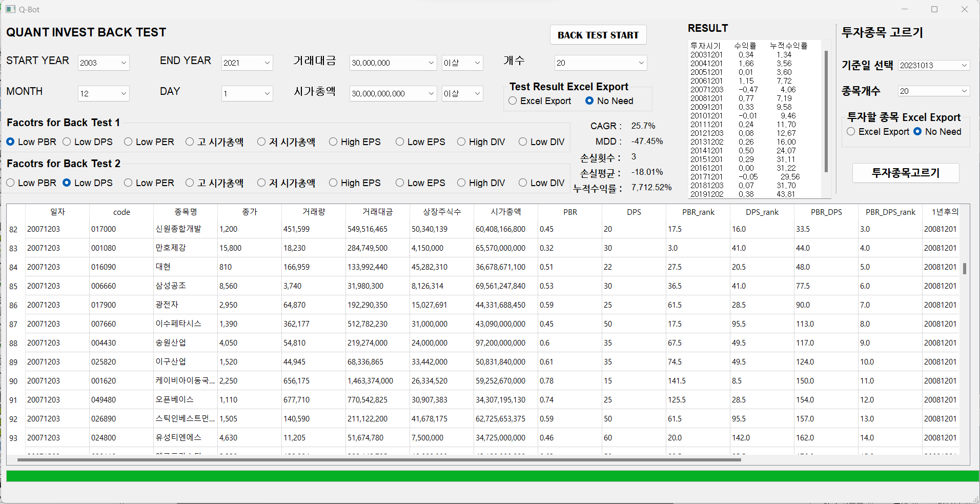Click the 일자 column header
This screenshot has width=980, height=504.
(x=57, y=212)
